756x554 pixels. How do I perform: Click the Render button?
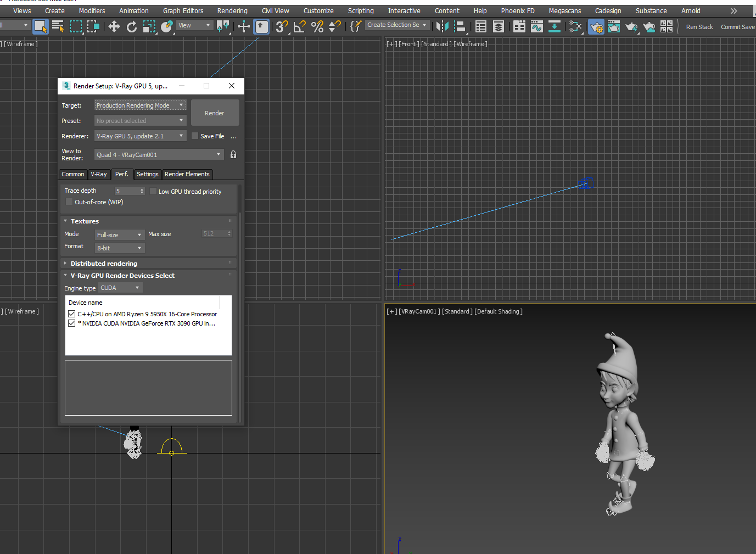(215, 113)
